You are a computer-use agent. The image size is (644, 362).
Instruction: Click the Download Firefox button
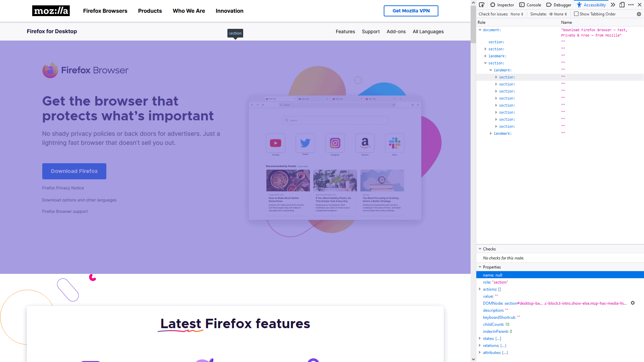(74, 171)
